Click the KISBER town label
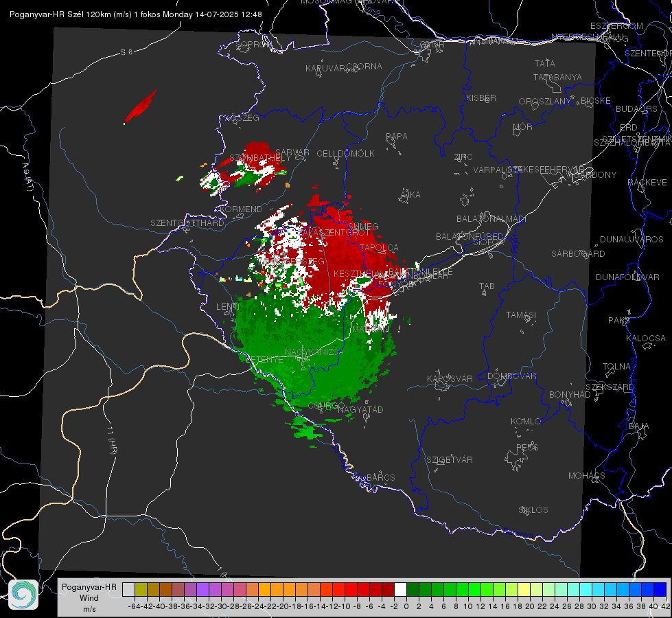The image size is (672, 618). coord(481,98)
